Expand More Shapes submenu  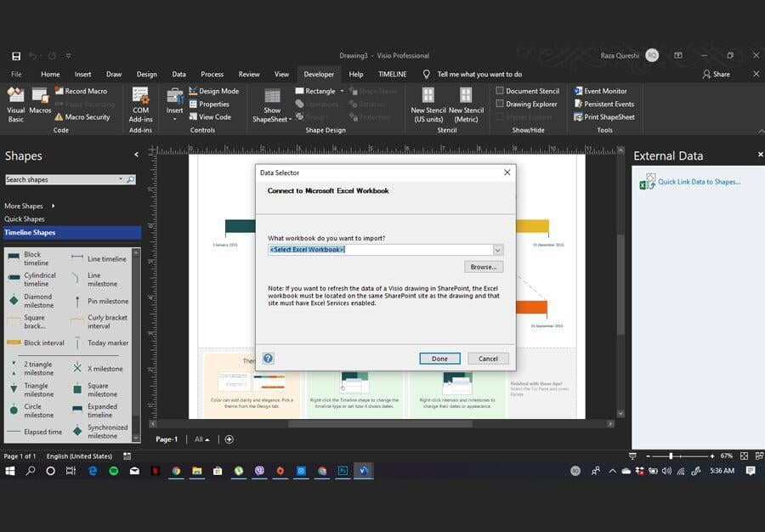(29, 206)
